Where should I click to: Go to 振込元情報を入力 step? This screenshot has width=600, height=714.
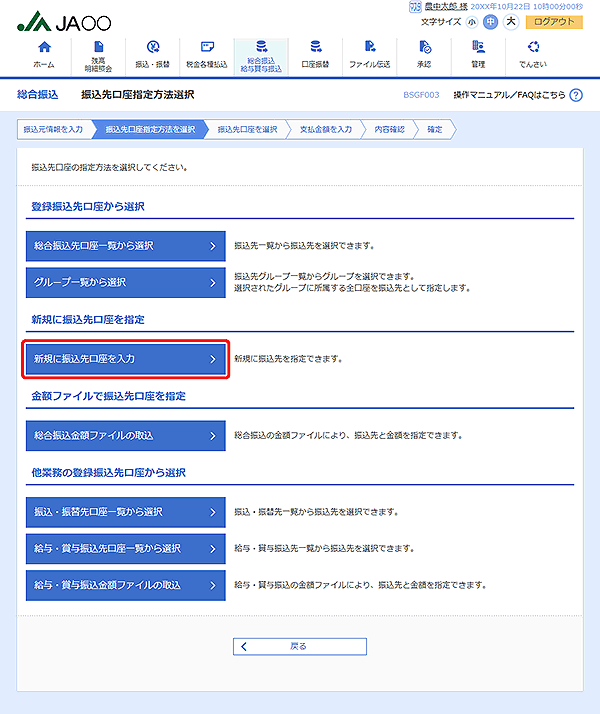[x=53, y=129]
